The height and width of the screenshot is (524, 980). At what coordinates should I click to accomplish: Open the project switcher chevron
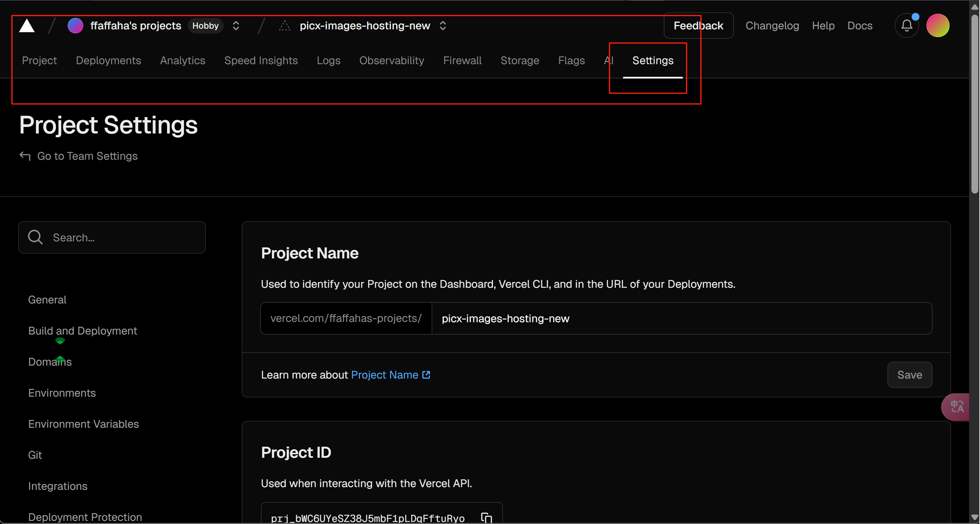443,26
